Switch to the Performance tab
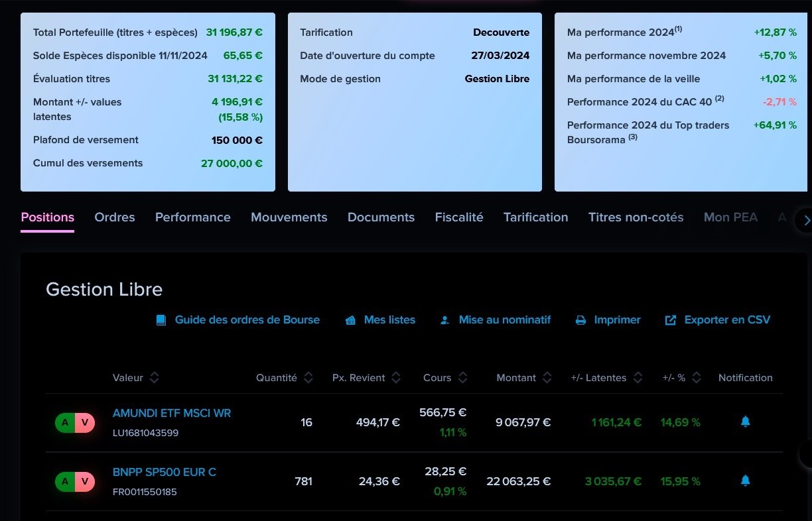This screenshot has width=812, height=521. (193, 217)
